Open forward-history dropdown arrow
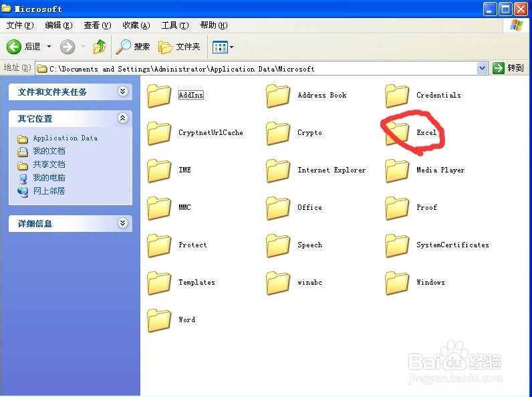Screen dimensions: 532x397 [x=83, y=47]
